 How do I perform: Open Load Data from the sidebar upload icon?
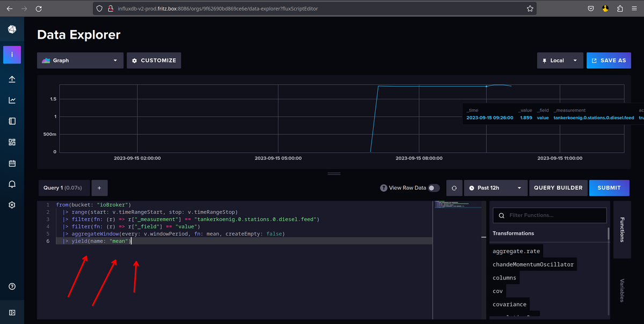click(12, 80)
